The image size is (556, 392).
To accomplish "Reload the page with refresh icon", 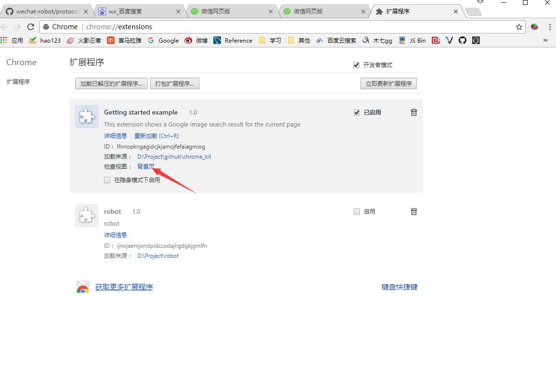I will (x=31, y=27).
